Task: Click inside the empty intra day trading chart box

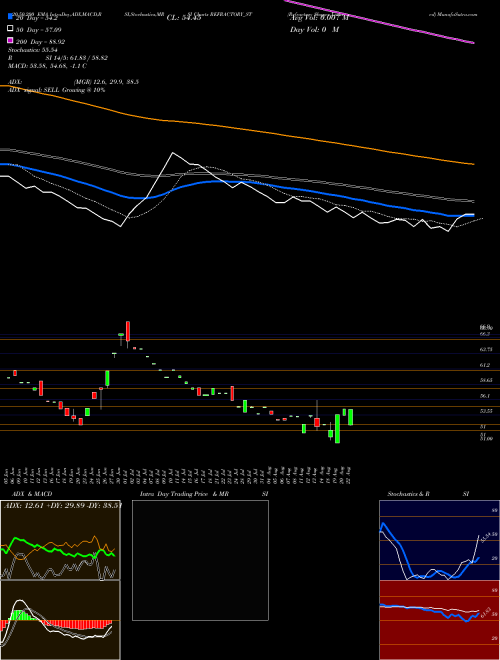Action: click(x=200, y=560)
